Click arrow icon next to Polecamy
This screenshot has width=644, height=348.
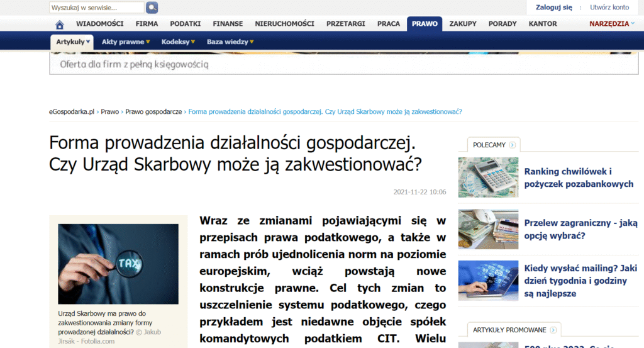[513, 145]
